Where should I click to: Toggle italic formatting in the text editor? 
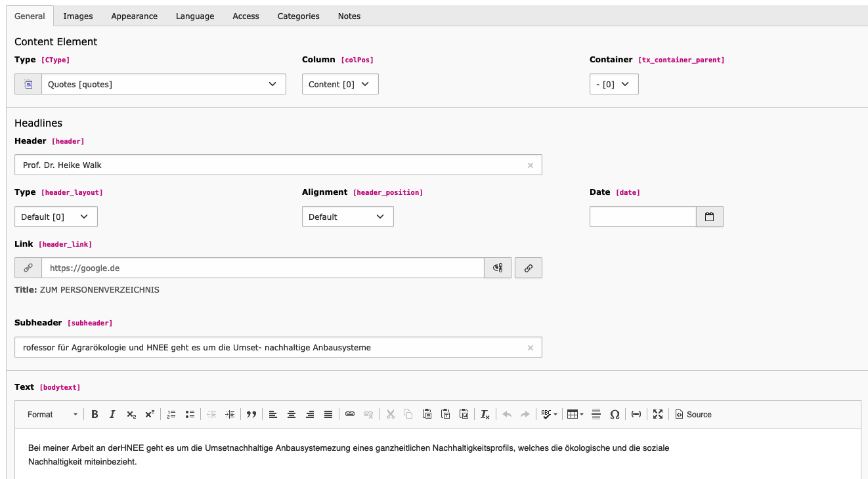112,414
